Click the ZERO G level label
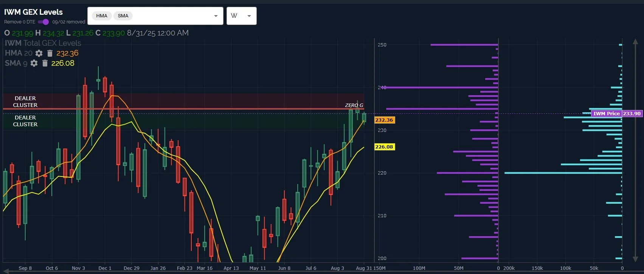 354,105
